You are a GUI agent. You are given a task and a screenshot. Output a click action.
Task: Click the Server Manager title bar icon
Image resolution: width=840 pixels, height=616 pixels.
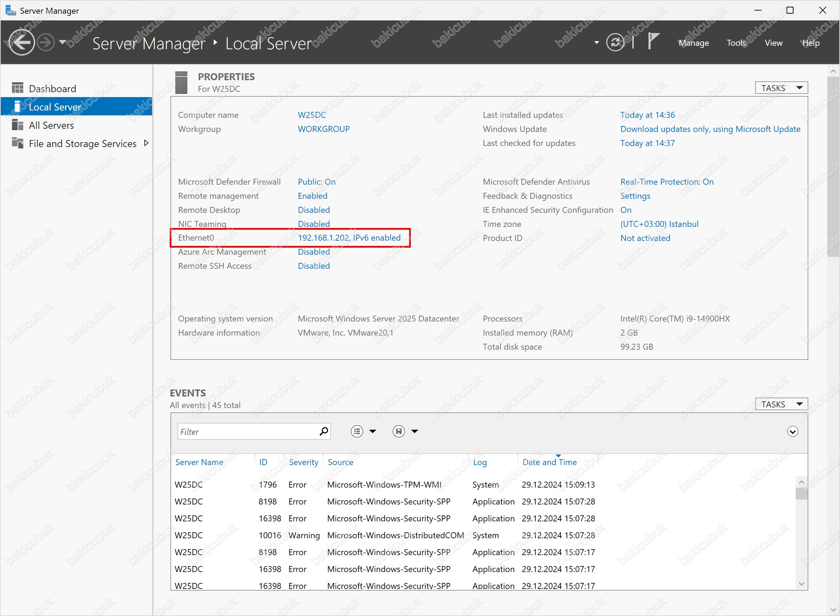11,11
